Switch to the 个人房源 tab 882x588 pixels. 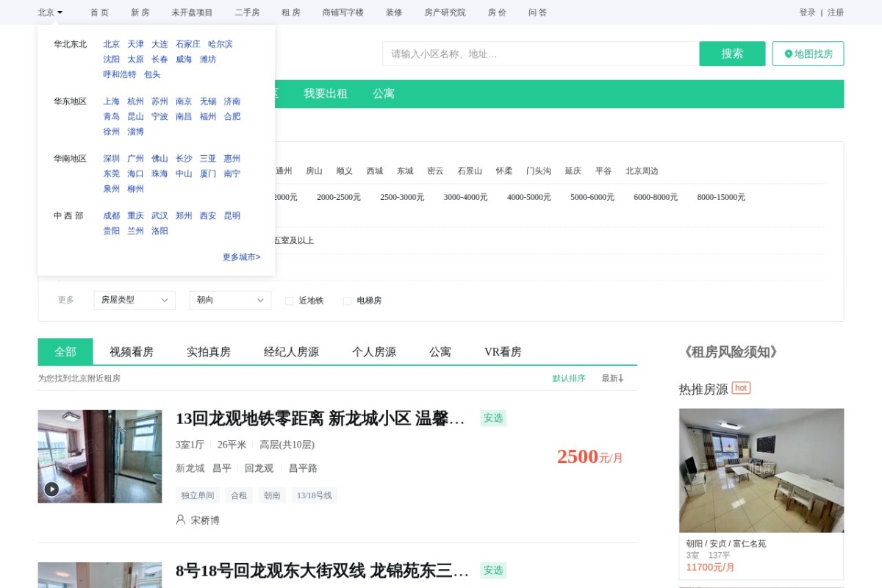[x=374, y=351]
